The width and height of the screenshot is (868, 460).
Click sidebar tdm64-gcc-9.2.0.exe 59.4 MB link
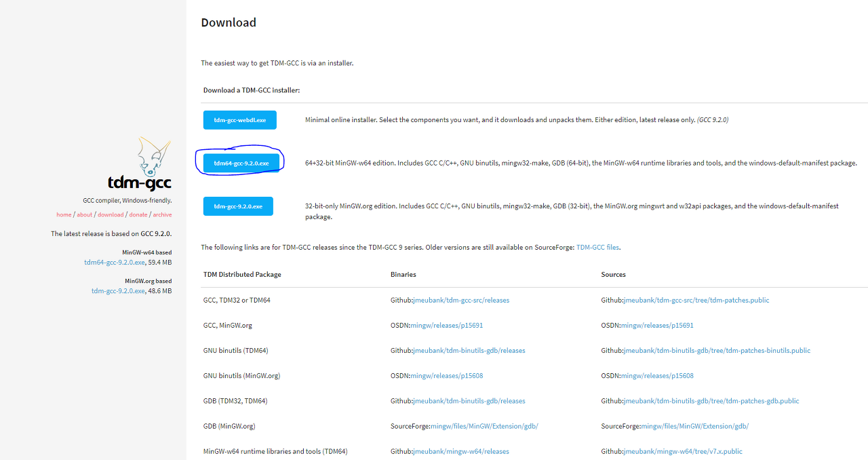[x=115, y=262]
